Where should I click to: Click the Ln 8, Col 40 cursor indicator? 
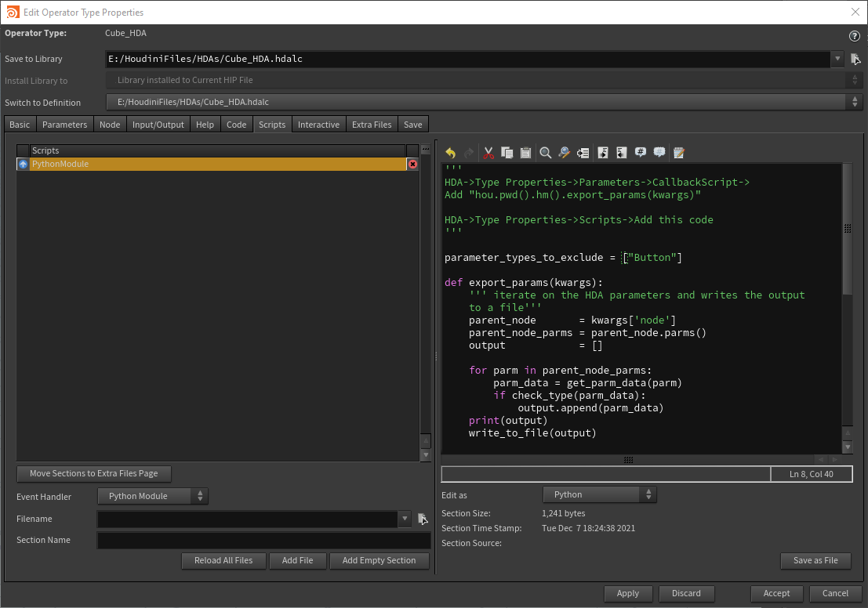point(811,474)
